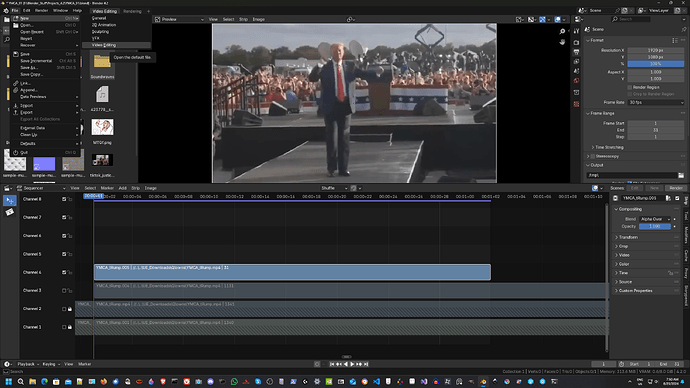Image resolution: width=690 pixels, height=388 pixels.
Task: Open the Playback popover in timeline footer
Action: [x=28, y=364]
